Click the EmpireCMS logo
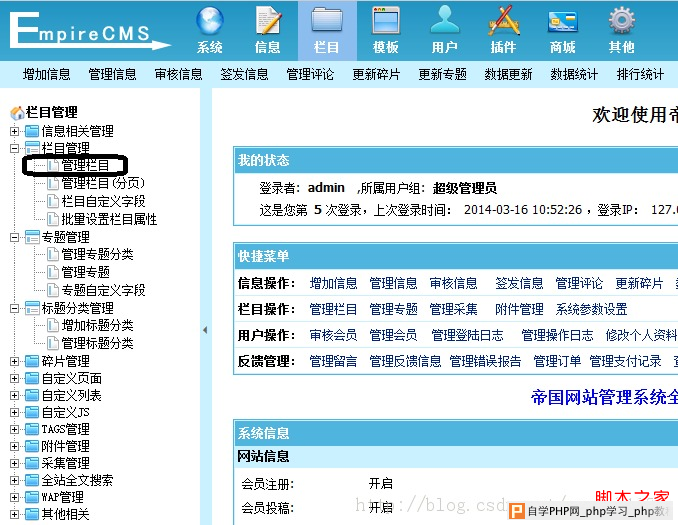The image size is (678, 525). 89,30
